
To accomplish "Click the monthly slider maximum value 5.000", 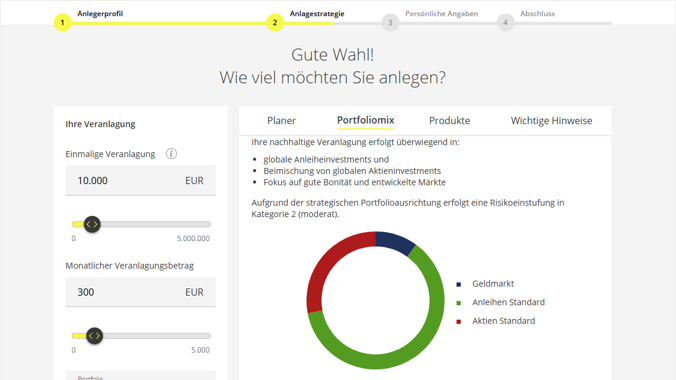I will 200,350.
